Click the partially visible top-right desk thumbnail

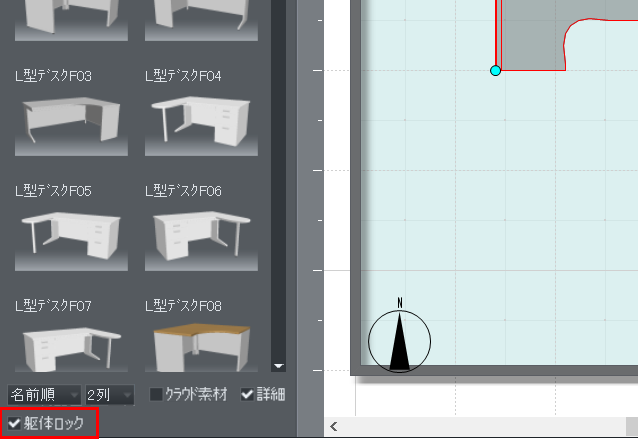[x=201, y=20]
